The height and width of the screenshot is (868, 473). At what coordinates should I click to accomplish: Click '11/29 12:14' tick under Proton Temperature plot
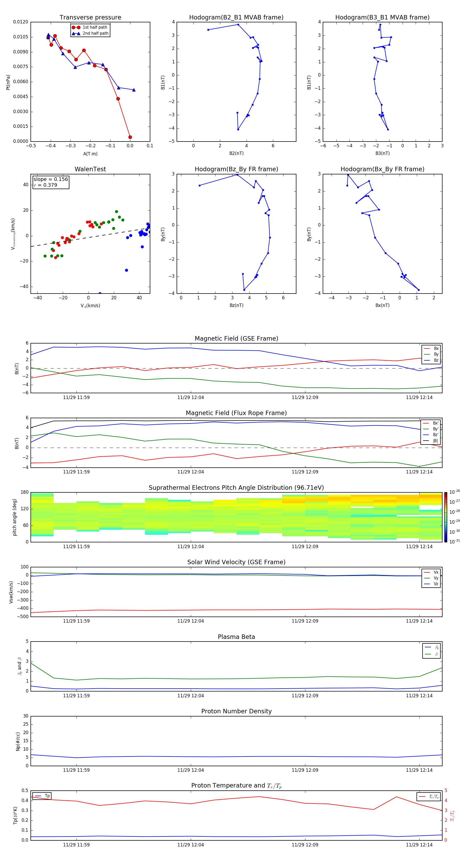[419, 845]
